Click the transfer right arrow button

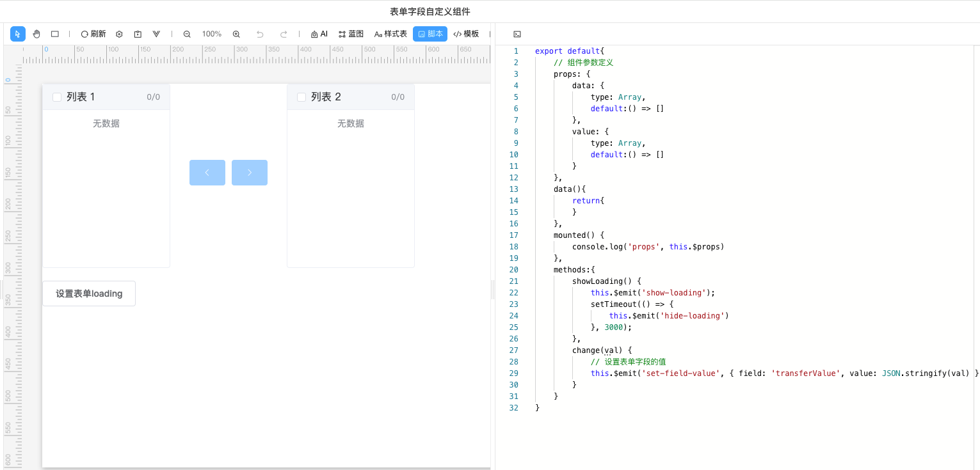(x=250, y=173)
